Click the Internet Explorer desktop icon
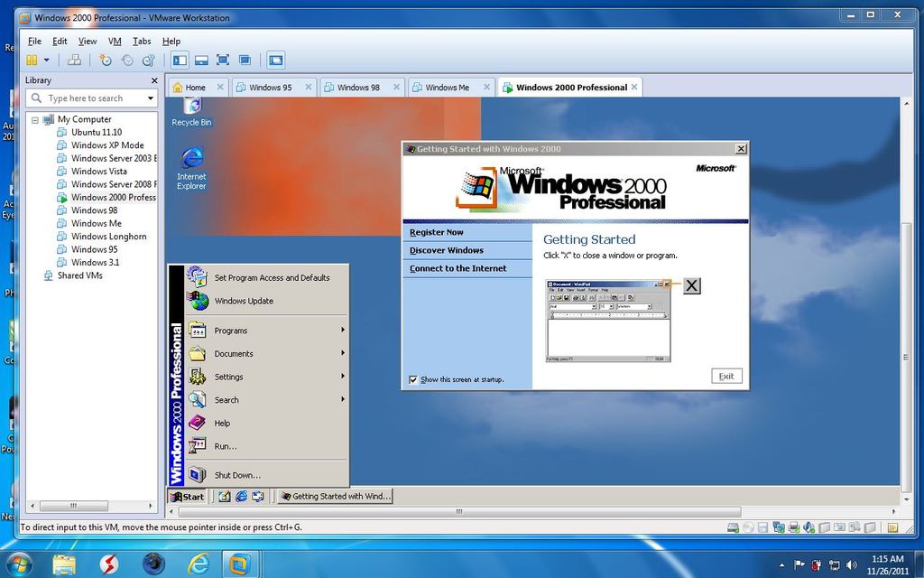The width and height of the screenshot is (924, 578). [x=191, y=168]
